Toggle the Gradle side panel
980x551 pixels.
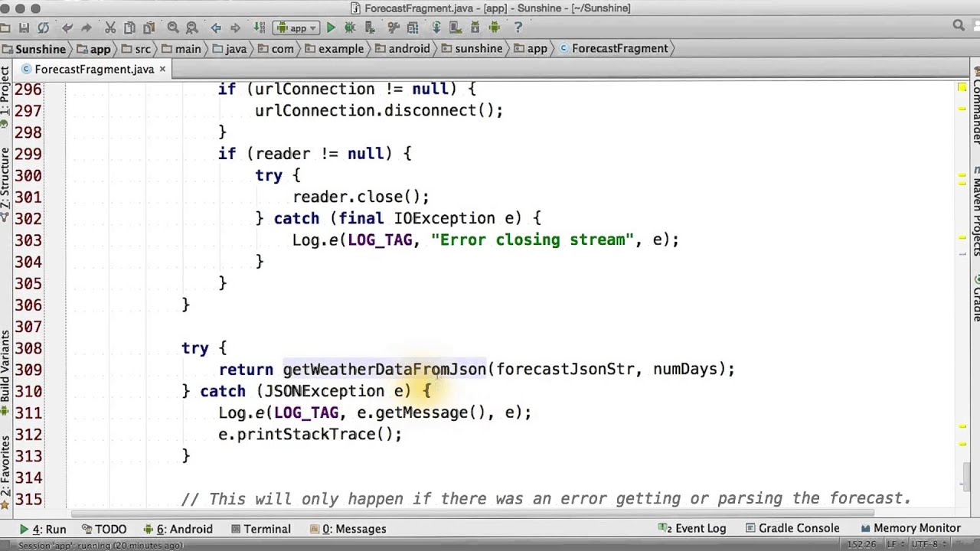click(x=975, y=298)
